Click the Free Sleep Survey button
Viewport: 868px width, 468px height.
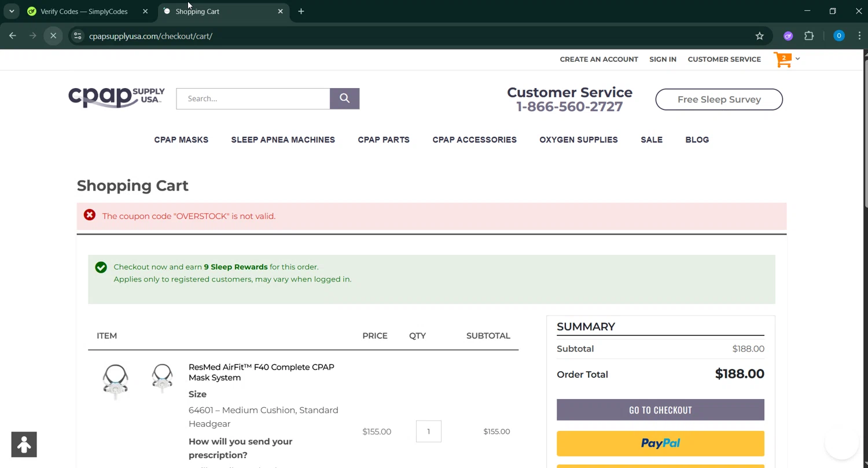point(719,100)
